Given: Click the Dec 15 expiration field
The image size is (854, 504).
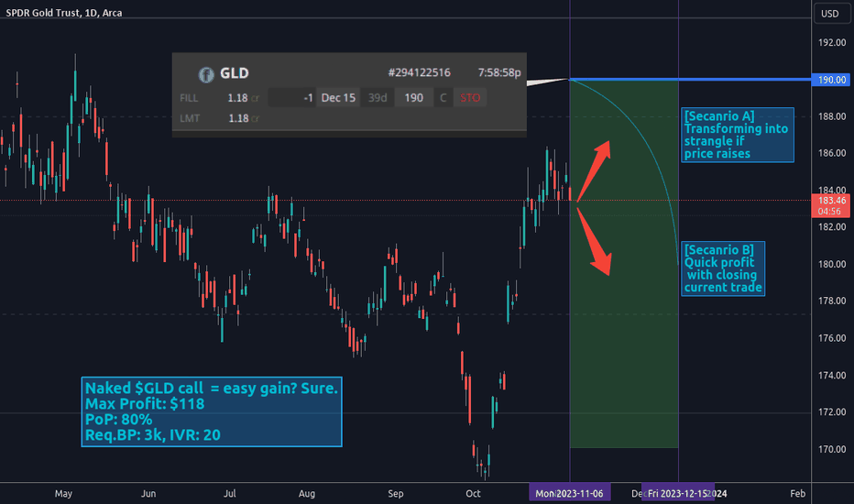Looking at the screenshot, I should pyautogui.click(x=338, y=97).
